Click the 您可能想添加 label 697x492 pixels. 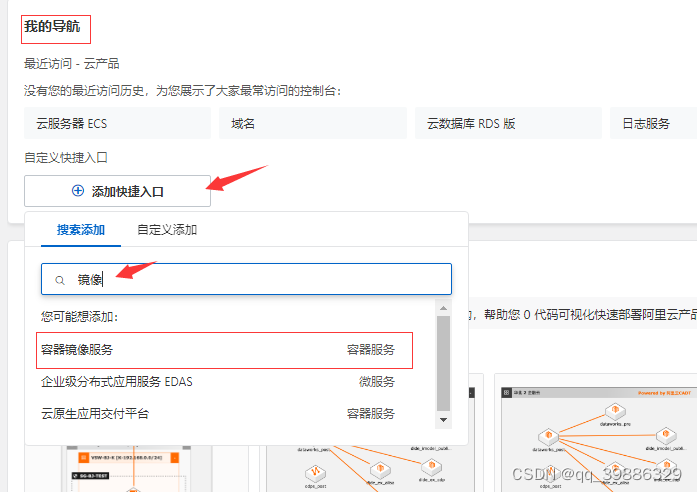pyautogui.click(x=80, y=316)
